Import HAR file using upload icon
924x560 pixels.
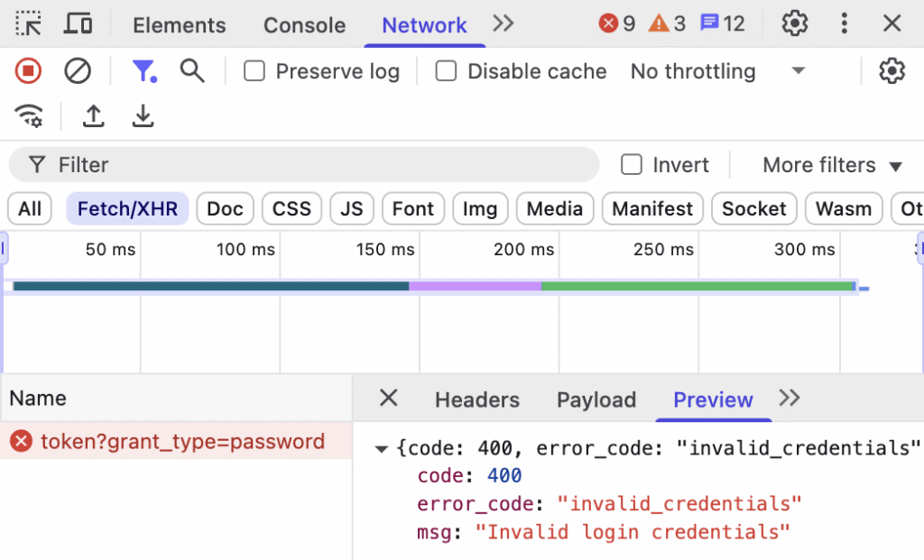pyautogui.click(x=94, y=116)
